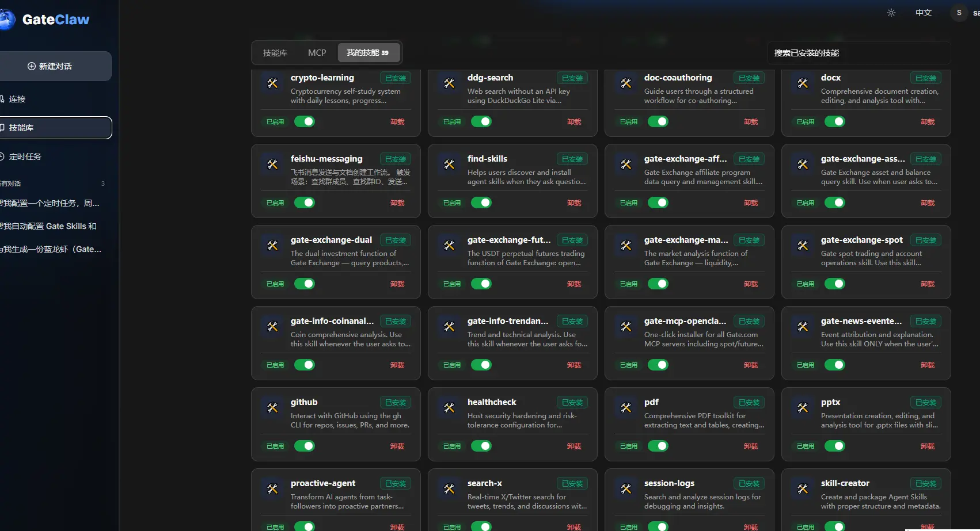Click the doc-coauthoring skill tool icon
This screenshot has height=531, width=980.
(626, 83)
